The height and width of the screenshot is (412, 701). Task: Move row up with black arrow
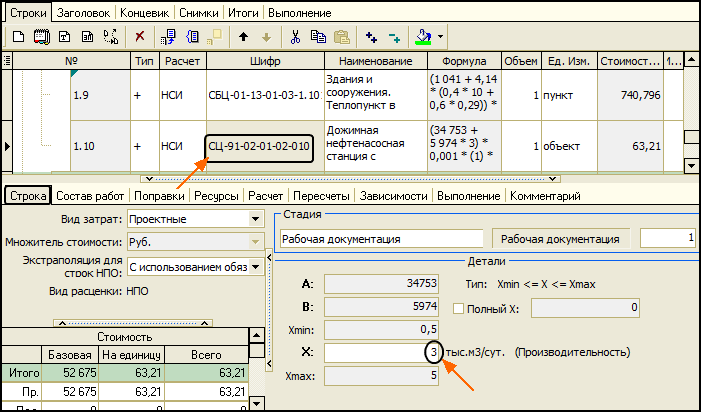click(x=243, y=37)
